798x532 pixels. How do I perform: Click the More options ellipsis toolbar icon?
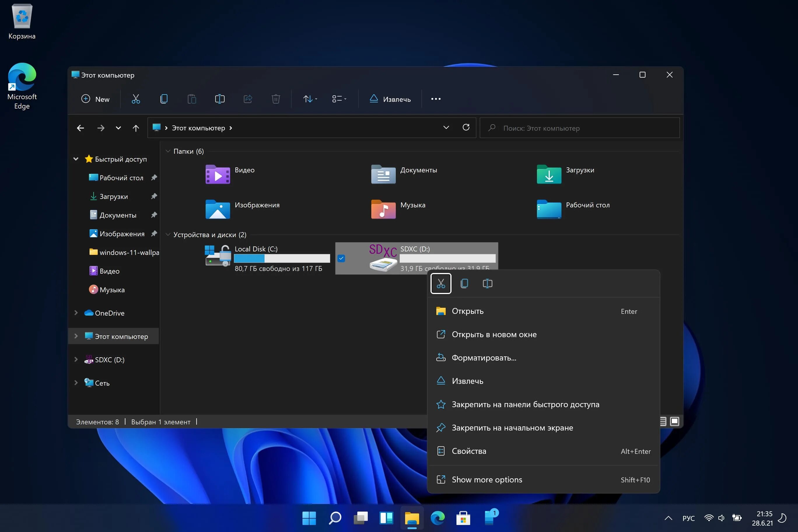click(436, 99)
